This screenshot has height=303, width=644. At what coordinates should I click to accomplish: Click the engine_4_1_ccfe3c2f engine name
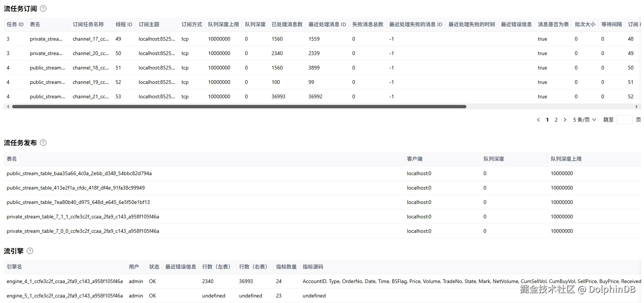click(x=65, y=281)
